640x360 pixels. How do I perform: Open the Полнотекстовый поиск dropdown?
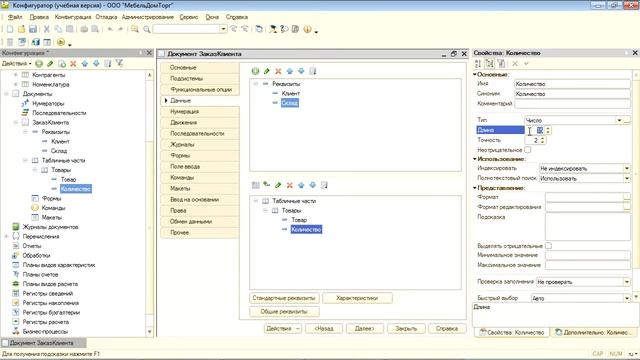[627, 178]
